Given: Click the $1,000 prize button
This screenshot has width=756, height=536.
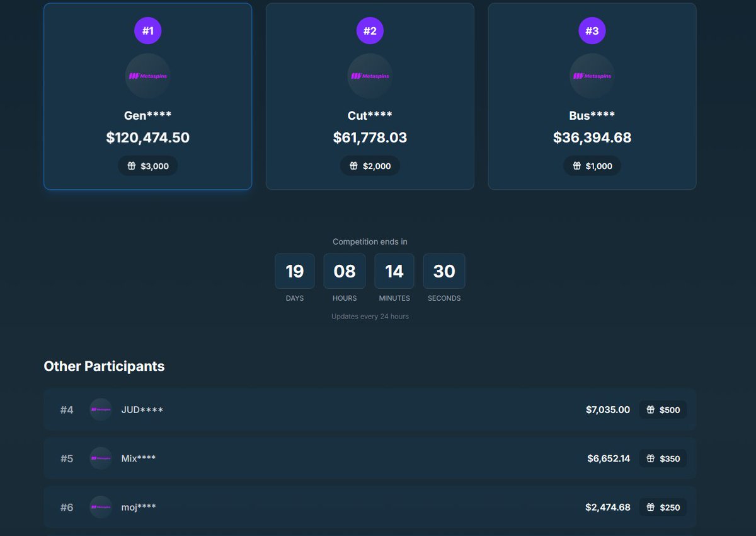Looking at the screenshot, I should [x=592, y=166].
